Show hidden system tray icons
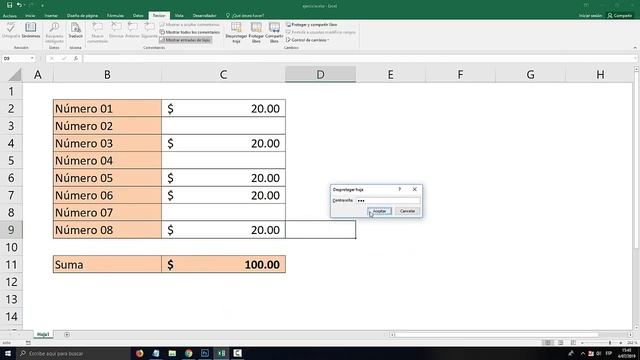 pyautogui.click(x=582, y=353)
